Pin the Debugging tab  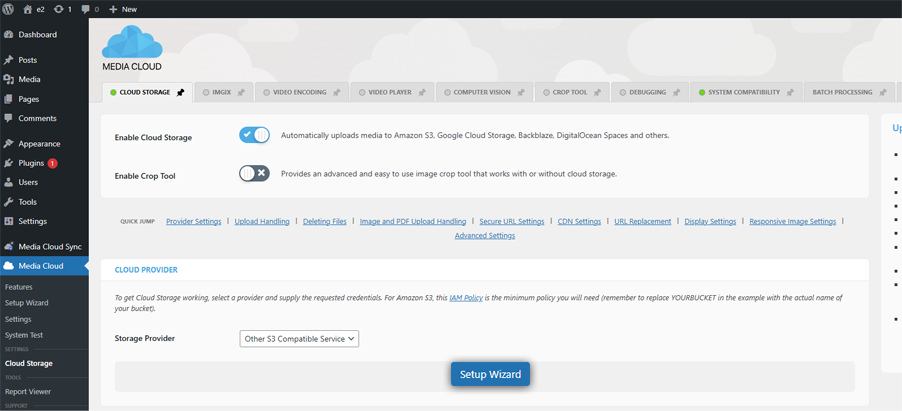[676, 92]
